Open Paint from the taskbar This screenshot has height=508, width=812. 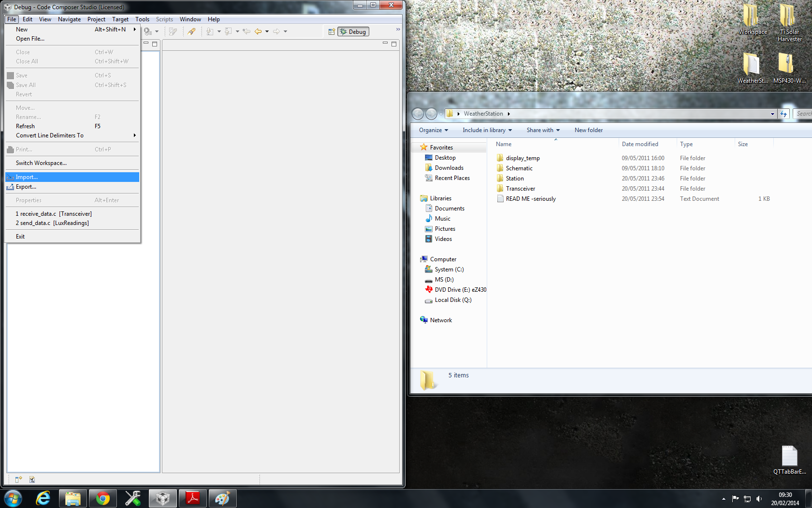point(223,498)
